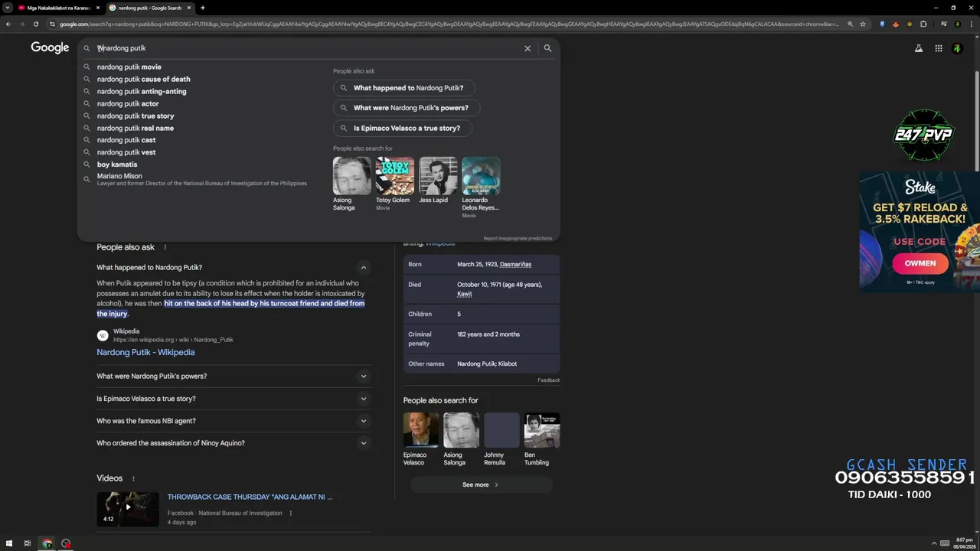Select Totoy Golem movie thumbnail

[395, 176]
